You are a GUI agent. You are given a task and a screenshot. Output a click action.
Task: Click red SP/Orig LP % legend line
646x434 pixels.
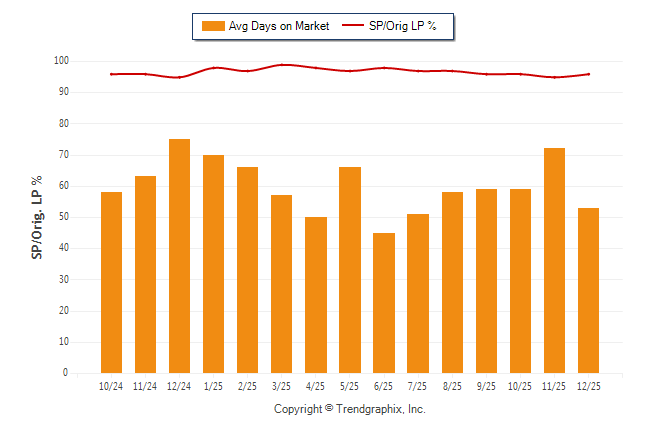(x=354, y=26)
